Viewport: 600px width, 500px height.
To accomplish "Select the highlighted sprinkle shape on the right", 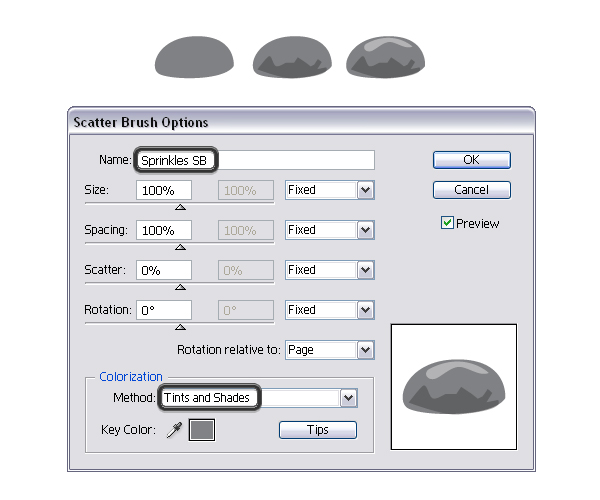I will coord(386,57).
